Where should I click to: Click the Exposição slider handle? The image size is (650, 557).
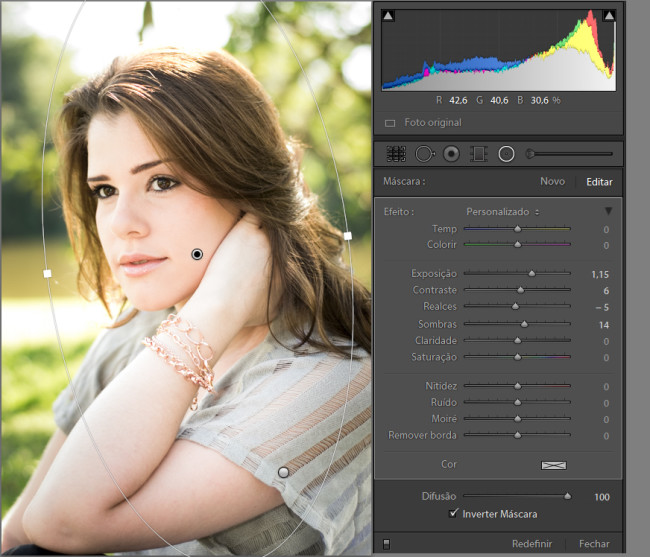coord(531,274)
